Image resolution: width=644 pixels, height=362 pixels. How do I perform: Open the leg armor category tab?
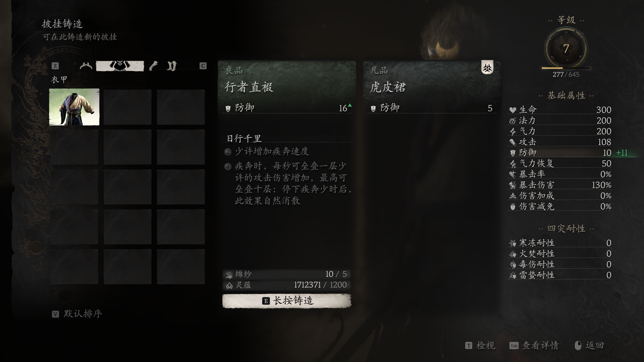pyautogui.click(x=171, y=66)
